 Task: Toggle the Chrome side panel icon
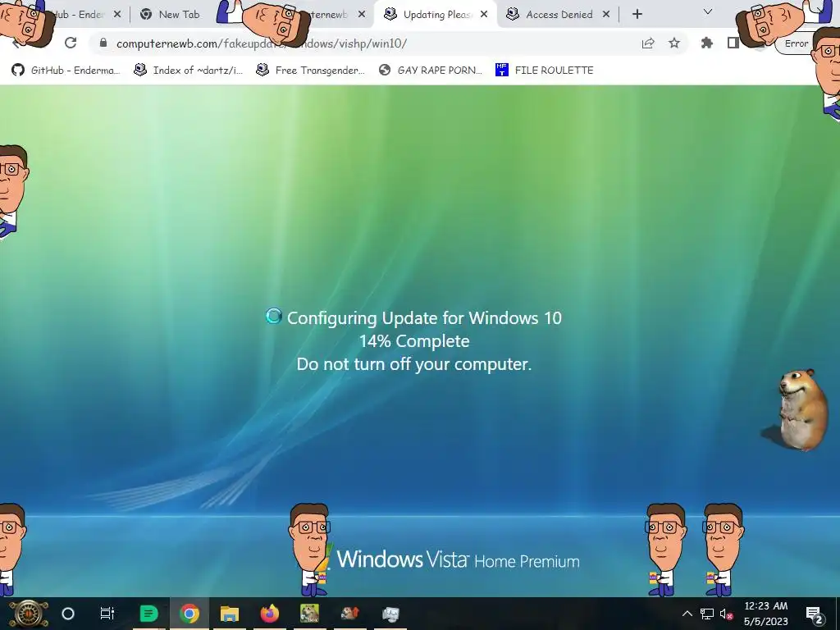coord(733,43)
